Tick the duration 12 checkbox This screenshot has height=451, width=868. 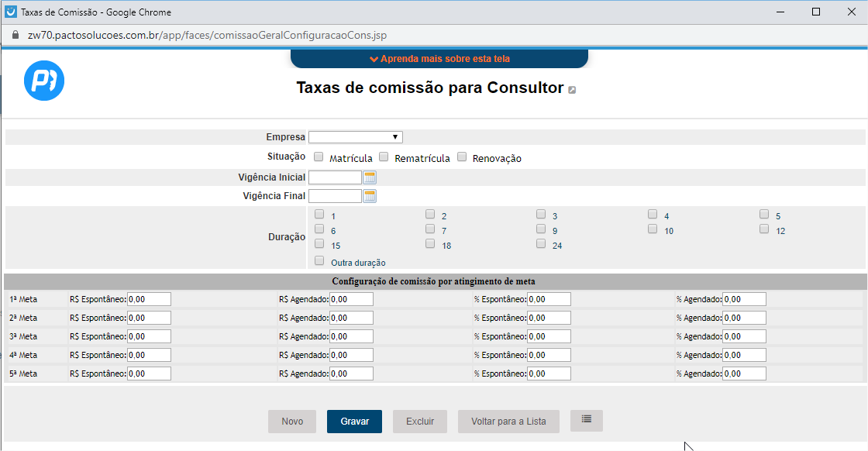(764, 229)
